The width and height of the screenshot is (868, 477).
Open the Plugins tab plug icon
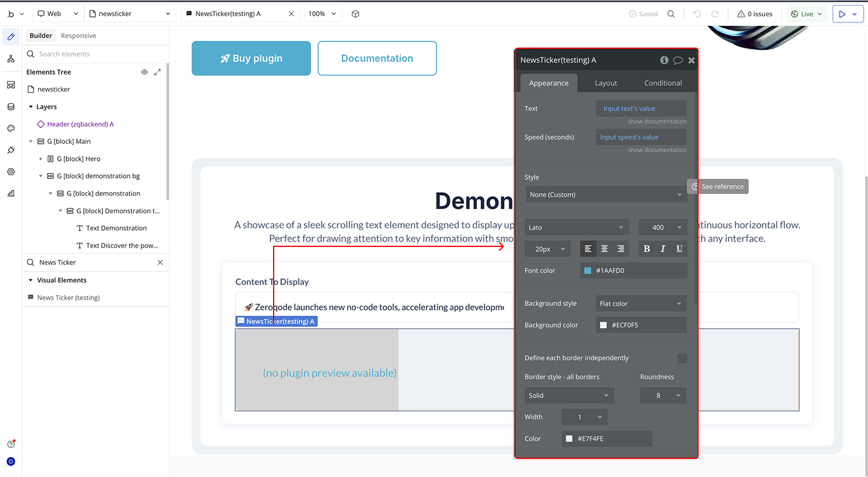coord(11,150)
